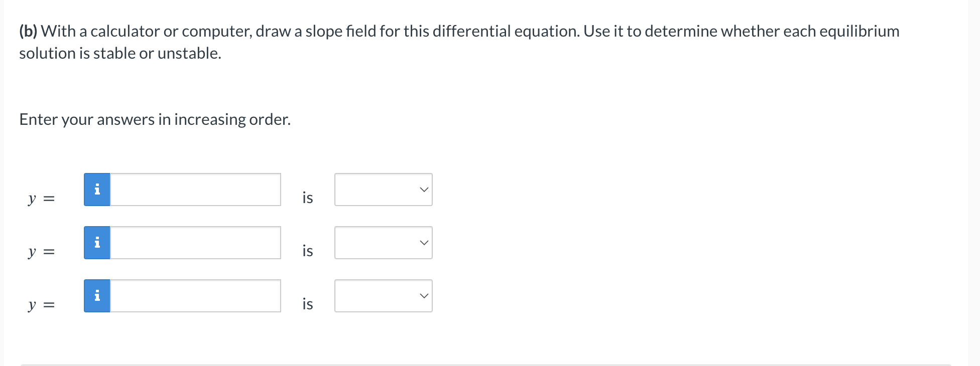Click the info icon beside the first answer field
Image resolution: width=980 pixels, height=366 pixels.
[97, 190]
